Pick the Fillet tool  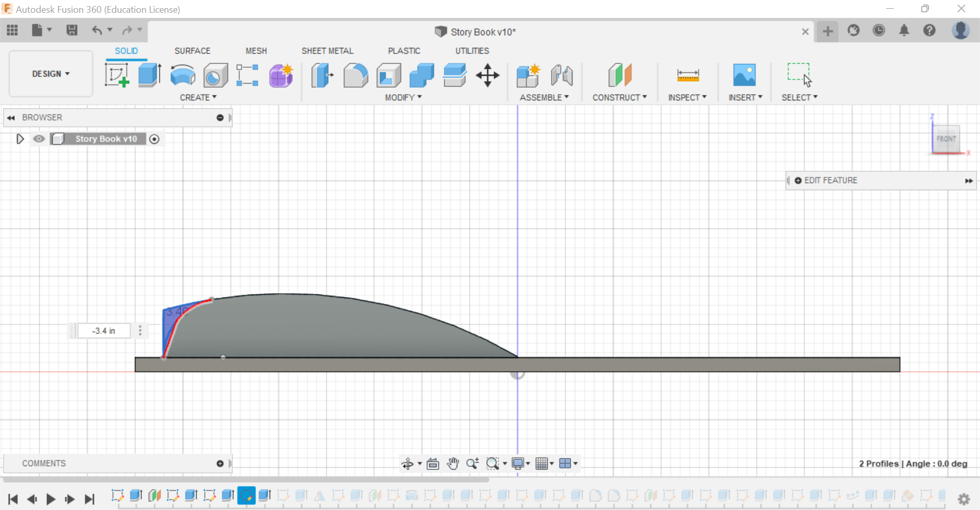tap(356, 75)
